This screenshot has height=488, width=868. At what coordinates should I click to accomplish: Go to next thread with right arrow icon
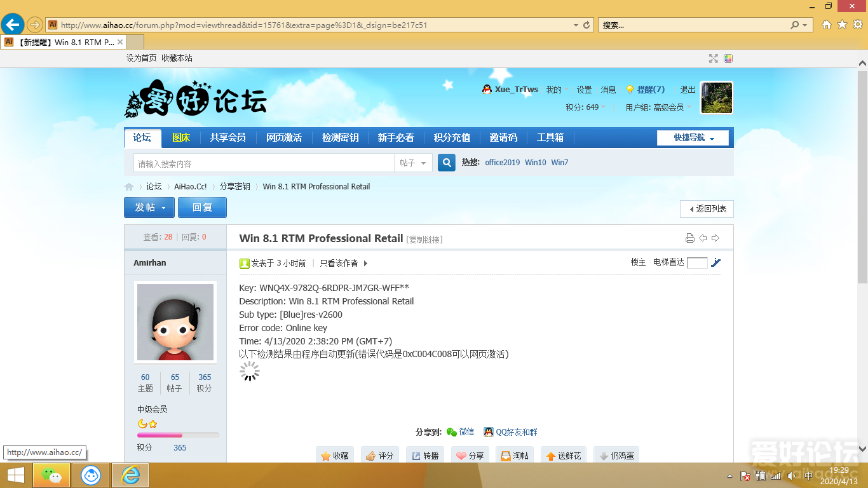[x=715, y=238]
